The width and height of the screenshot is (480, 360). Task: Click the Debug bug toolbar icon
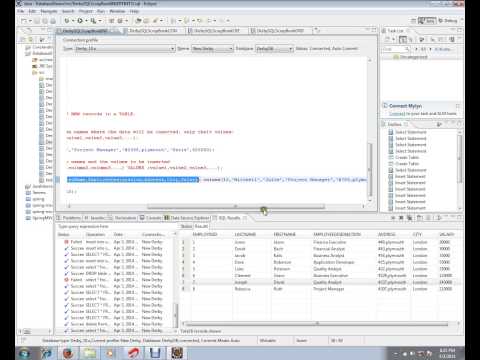(x=67, y=21)
